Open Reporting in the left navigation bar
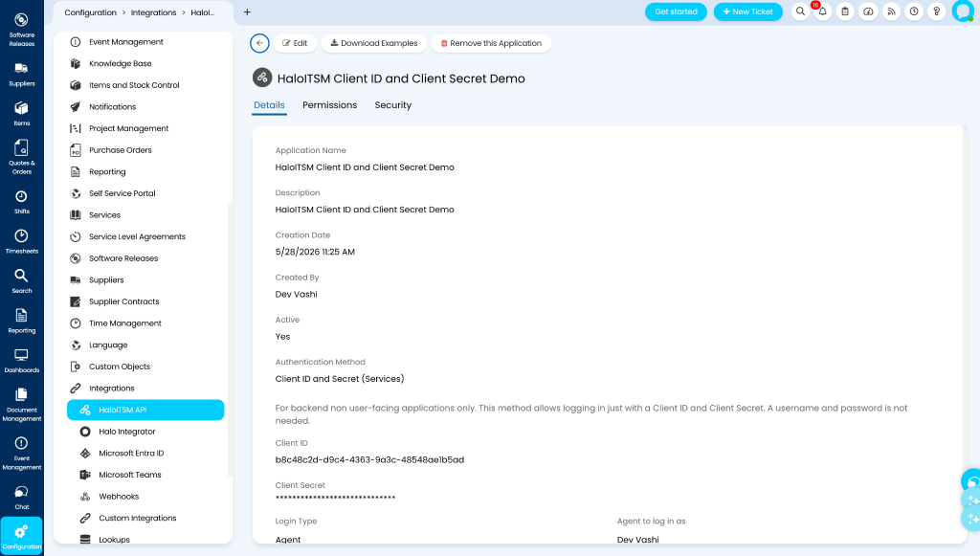 click(x=22, y=322)
